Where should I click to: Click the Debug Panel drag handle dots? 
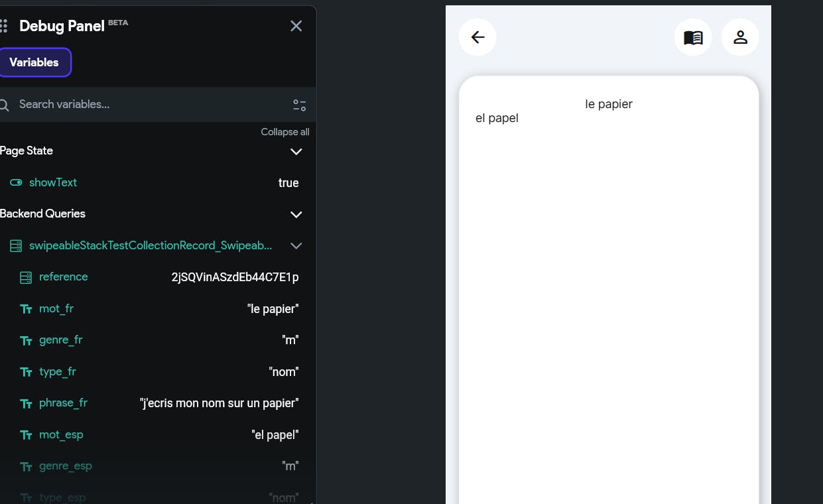(3, 26)
